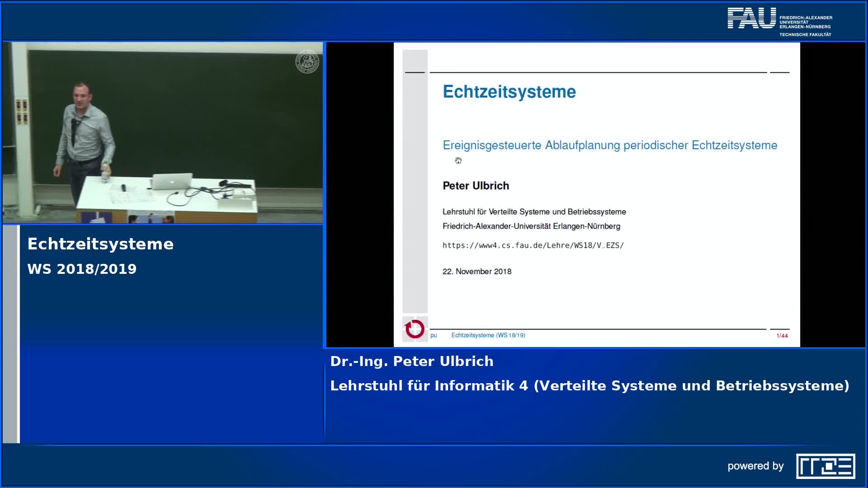Image resolution: width=868 pixels, height=488 pixels.
Task: Click the slide title Echtzeitsysteme
Action: [509, 92]
